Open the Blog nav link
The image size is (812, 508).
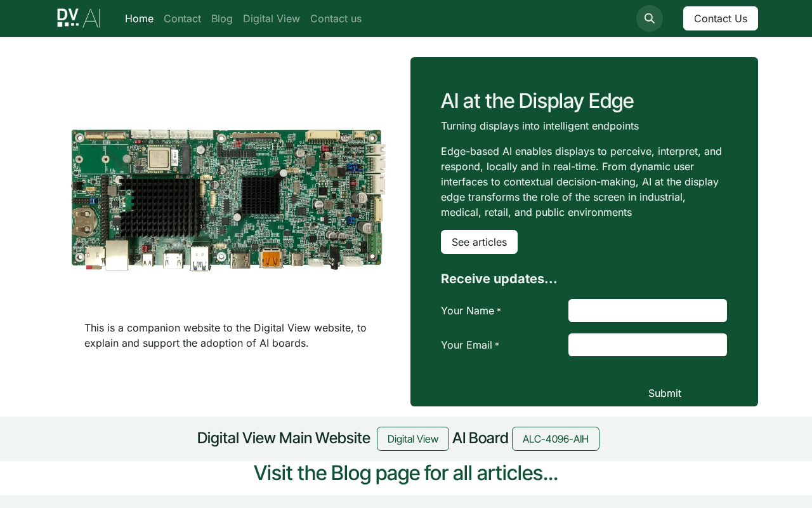(x=222, y=18)
